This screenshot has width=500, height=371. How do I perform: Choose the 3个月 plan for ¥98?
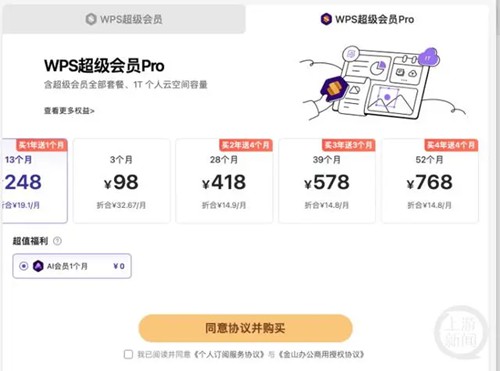[121, 181]
